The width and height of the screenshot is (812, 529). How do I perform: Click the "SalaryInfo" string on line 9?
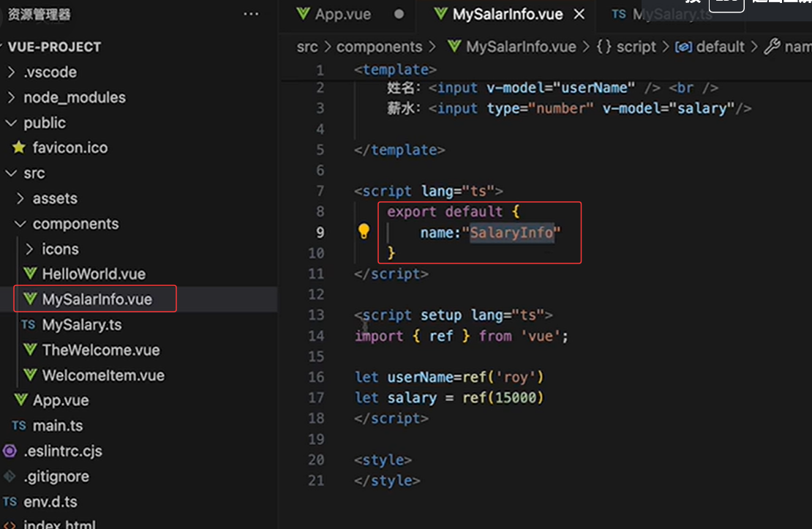[511, 232]
